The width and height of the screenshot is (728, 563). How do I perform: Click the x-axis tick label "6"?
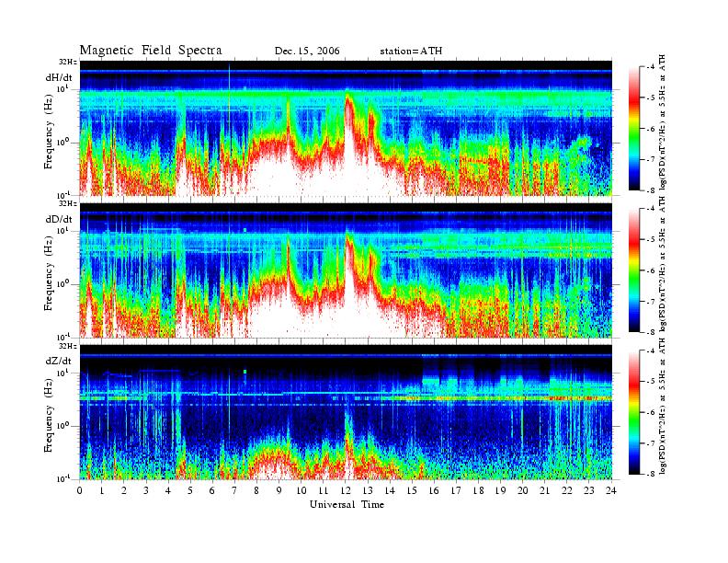212,491
